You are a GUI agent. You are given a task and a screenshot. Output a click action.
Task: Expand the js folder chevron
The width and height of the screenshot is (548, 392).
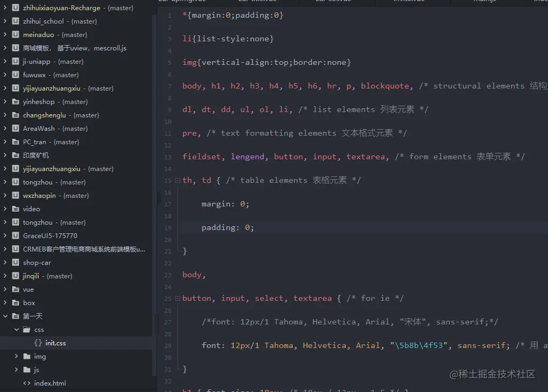16,369
